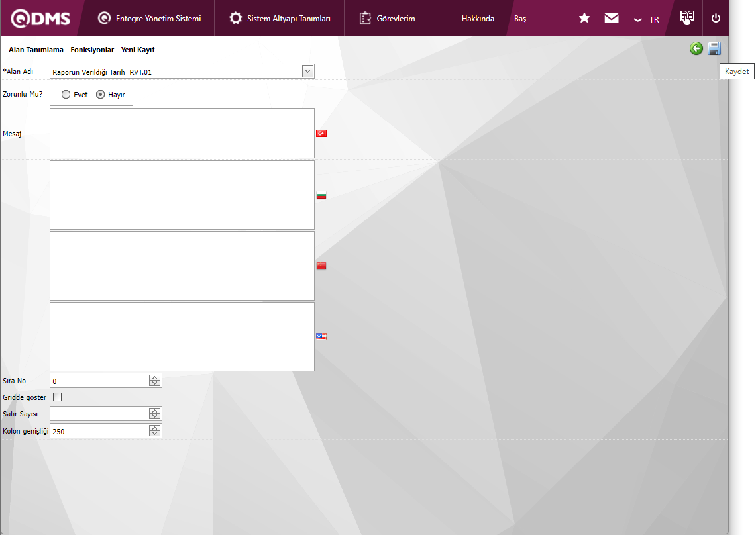The height and width of the screenshot is (535, 756).
Task: Increase Sıra No with up arrow
Action: (155, 378)
